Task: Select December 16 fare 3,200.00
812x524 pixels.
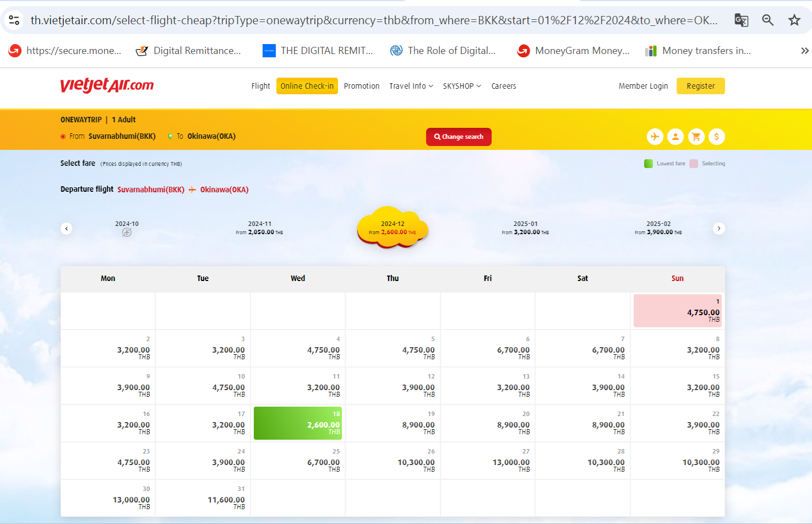Action: pyautogui.click(x=108, y=423)
